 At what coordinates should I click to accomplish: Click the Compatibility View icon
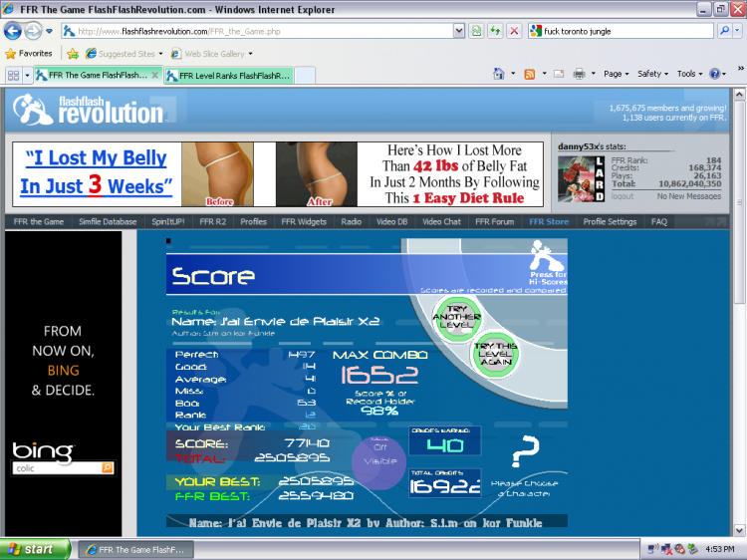coord(476,32)
